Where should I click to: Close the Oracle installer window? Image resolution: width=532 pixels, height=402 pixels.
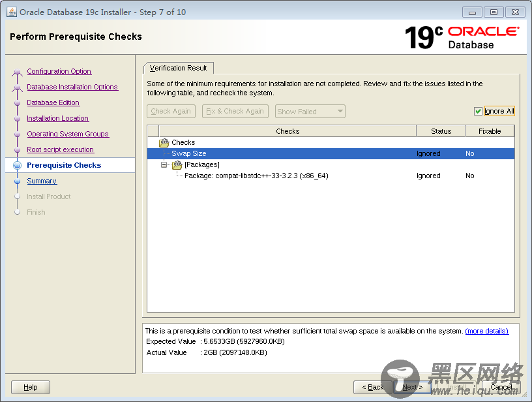[x=515, y=12]
